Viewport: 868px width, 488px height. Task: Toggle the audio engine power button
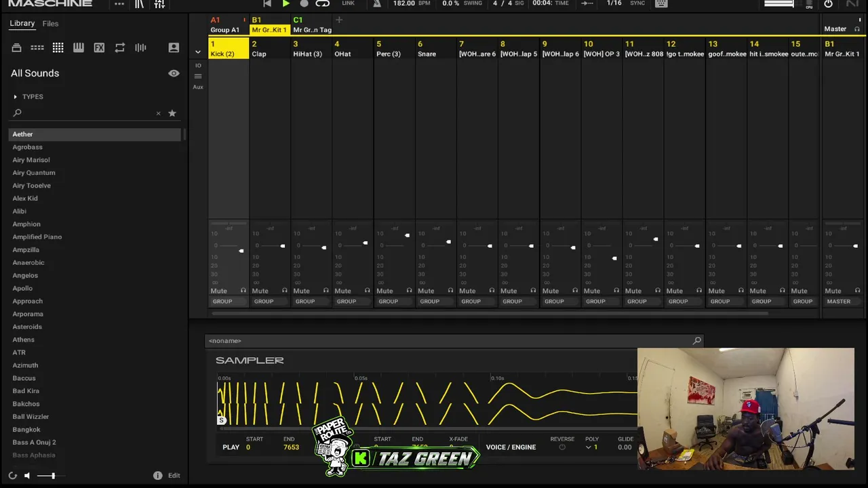[x=828, y=3]
